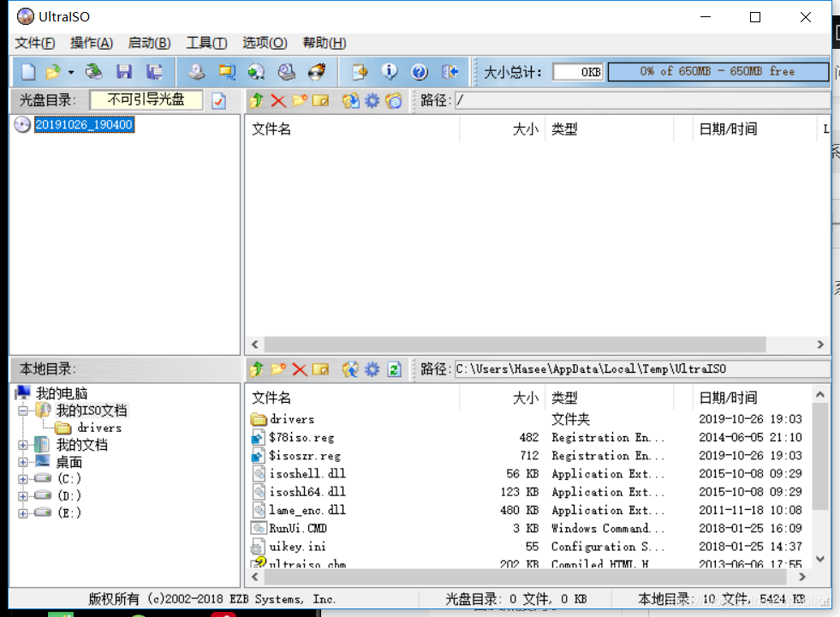Screen dimensions: 840x617
Task: Click the boot property check icon
Action: point(218,101)
